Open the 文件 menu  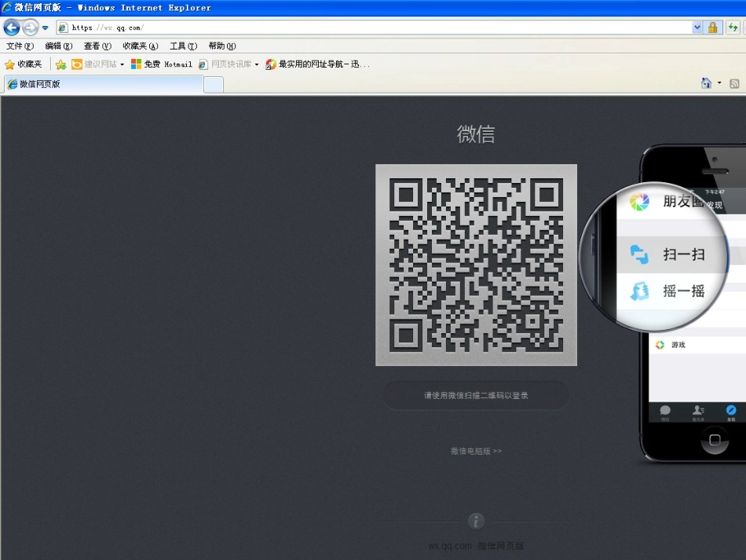(x=20, y=46)
